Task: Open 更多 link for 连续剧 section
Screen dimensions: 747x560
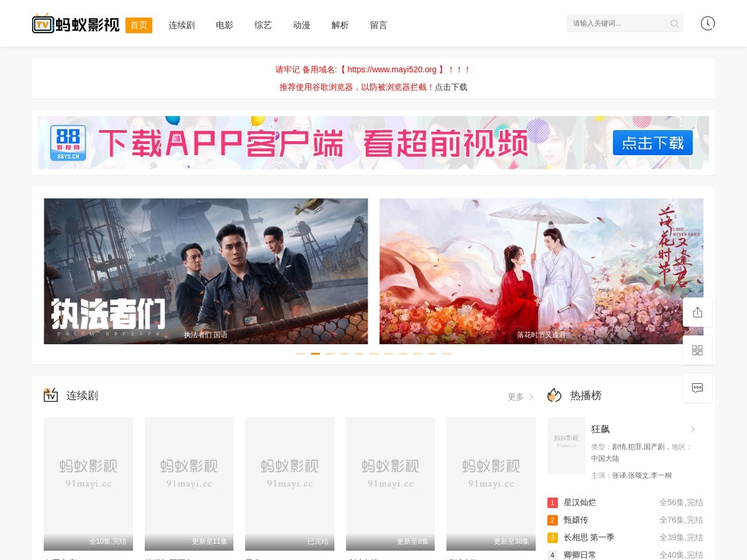Action: pos(521,397)
